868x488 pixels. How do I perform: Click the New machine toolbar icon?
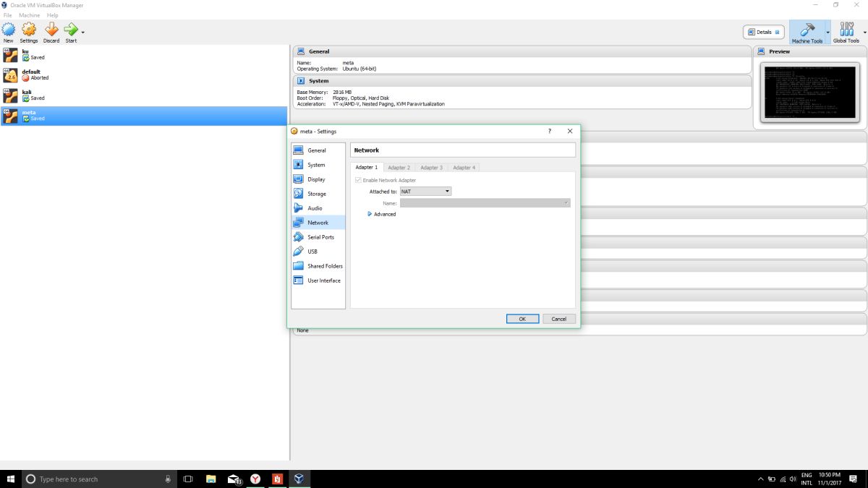pos(8,30)
